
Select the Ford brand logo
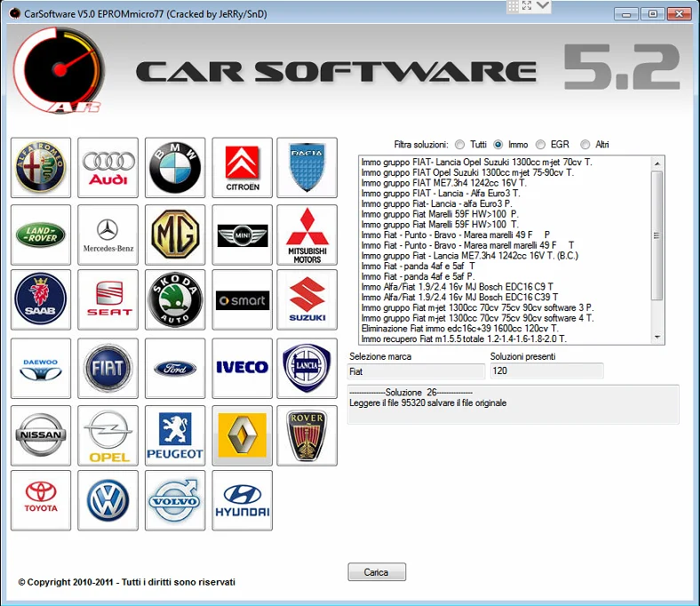tap(175, 368)
